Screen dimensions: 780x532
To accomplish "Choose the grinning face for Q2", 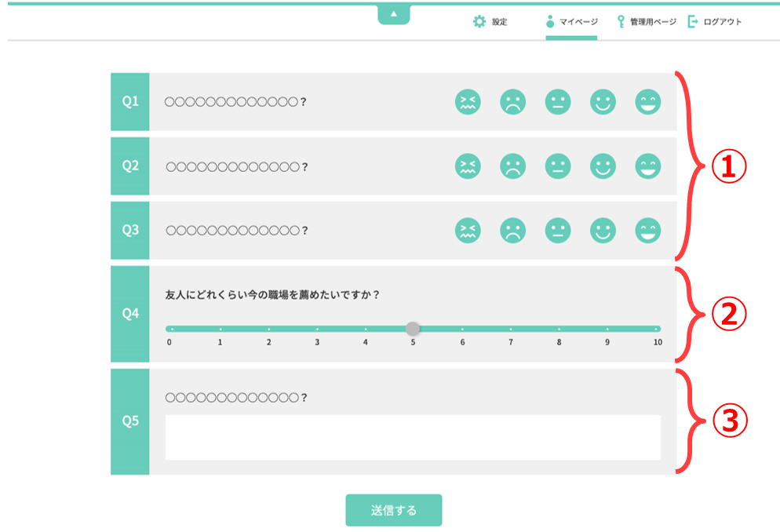I will [648, 166].
